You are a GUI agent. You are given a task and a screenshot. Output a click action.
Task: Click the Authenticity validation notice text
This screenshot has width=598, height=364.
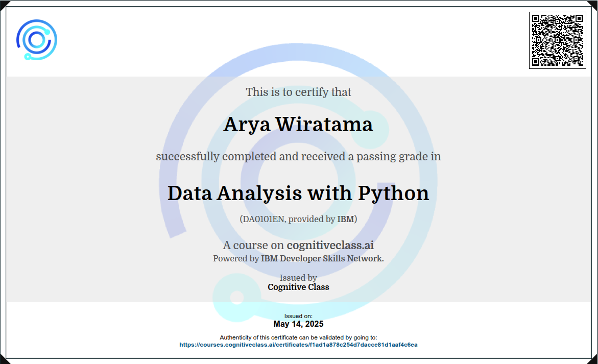pyautogui.click(x=298, y=337)
